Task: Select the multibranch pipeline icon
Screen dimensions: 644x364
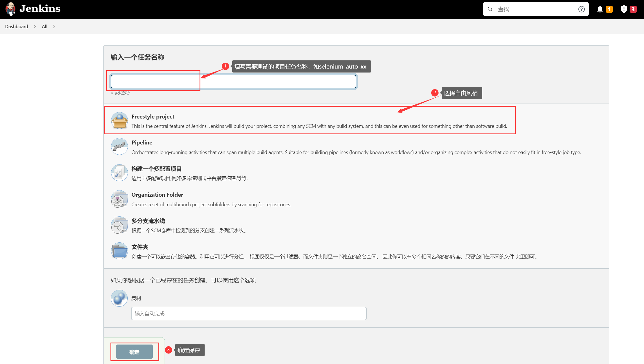Action: click(119, 225)
